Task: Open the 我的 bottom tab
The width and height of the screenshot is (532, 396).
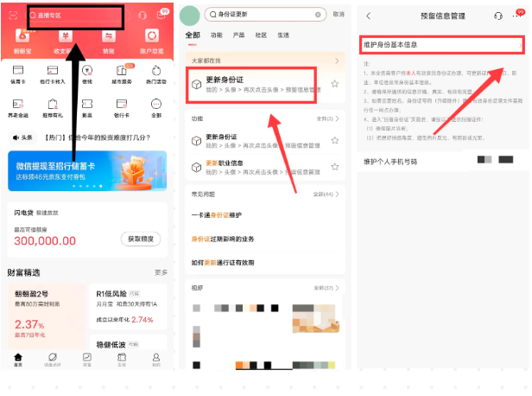Action: pos(156,360)
